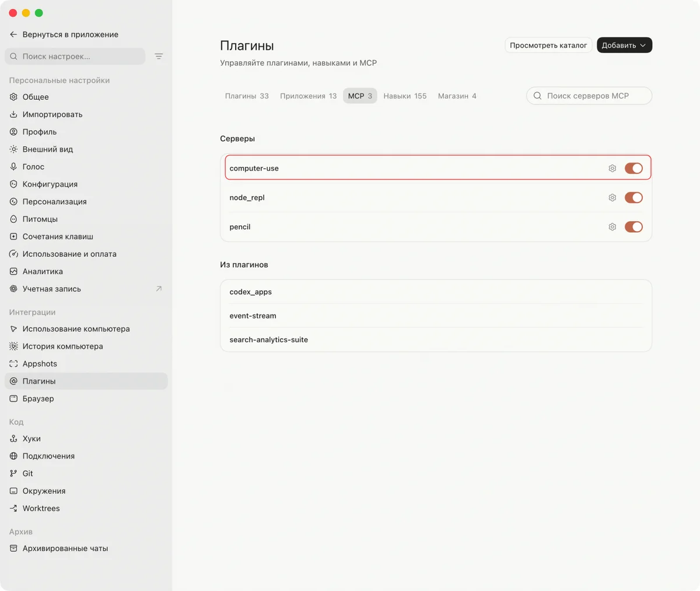This screenshot has width=700, height=591.
Task: Expand the Добавить dropdown button
Action: tap(624, 46)
